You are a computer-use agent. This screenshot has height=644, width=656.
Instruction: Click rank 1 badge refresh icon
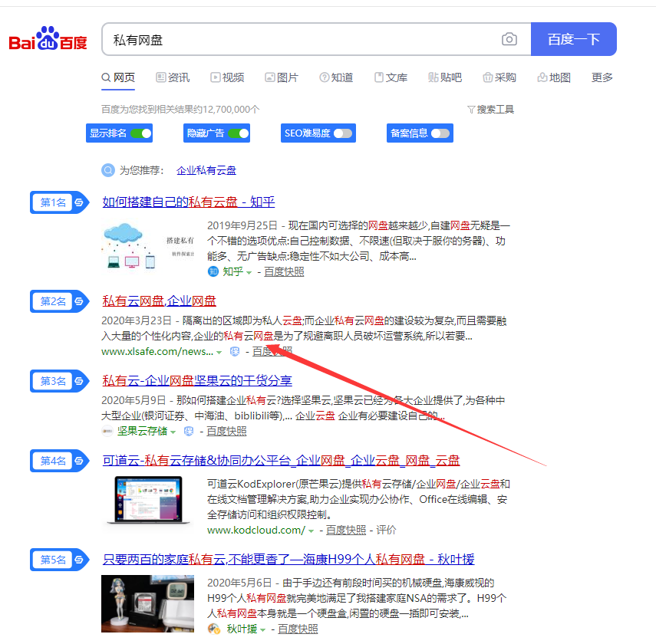[79, 203]
